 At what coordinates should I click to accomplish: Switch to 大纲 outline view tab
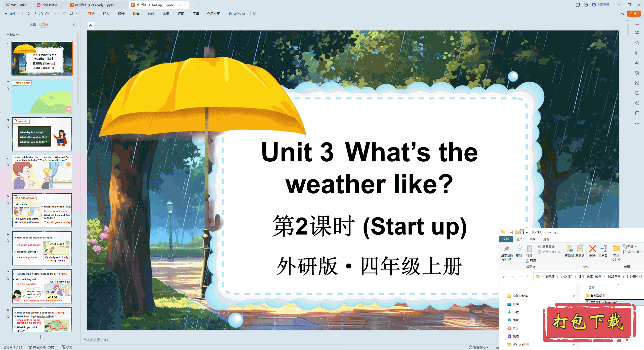click(x=33, y=24)
